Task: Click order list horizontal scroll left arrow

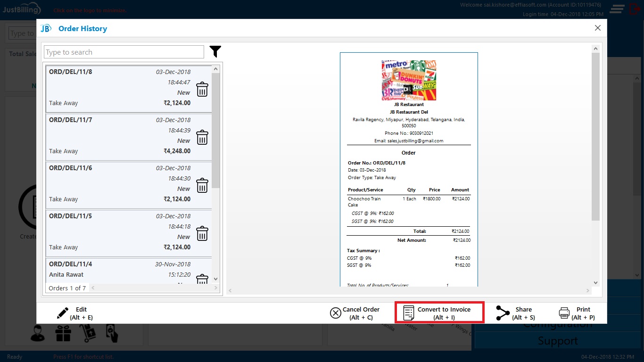Action: [x=93, y=288]
